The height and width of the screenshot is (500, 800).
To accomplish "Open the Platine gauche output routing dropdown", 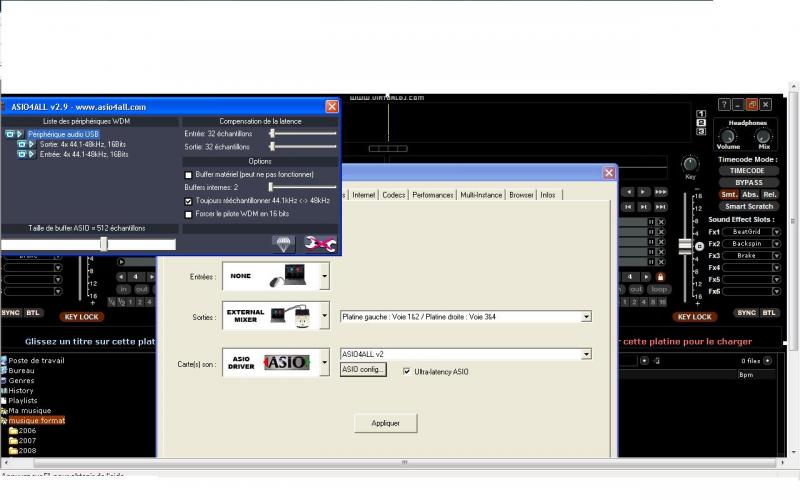I will pyautogui.click(x=585, y=317).
